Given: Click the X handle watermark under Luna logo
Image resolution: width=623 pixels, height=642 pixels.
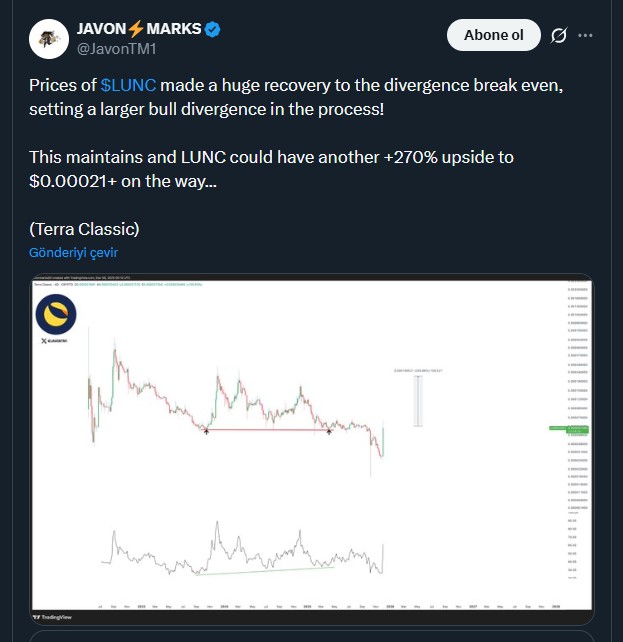Looking at the screenshot, I should (x=56, y=340).
